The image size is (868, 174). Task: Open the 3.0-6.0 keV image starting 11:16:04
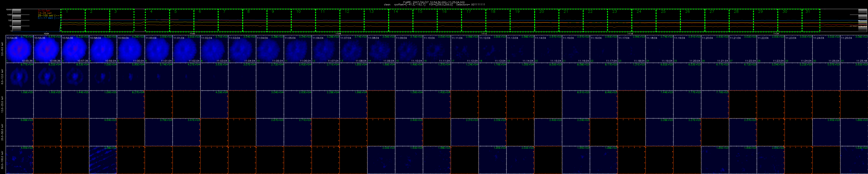coord(604,48)
